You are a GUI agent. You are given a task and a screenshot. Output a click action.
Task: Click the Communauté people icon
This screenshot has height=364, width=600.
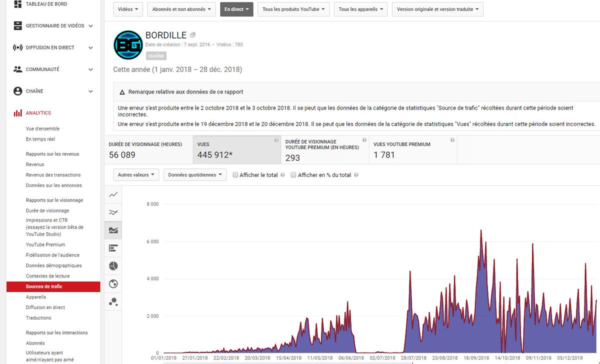(x=18, y=69)
